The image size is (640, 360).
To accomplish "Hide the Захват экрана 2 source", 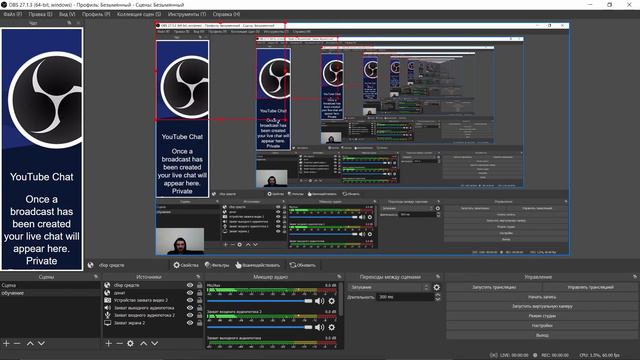I will click(x=190, y=322).
